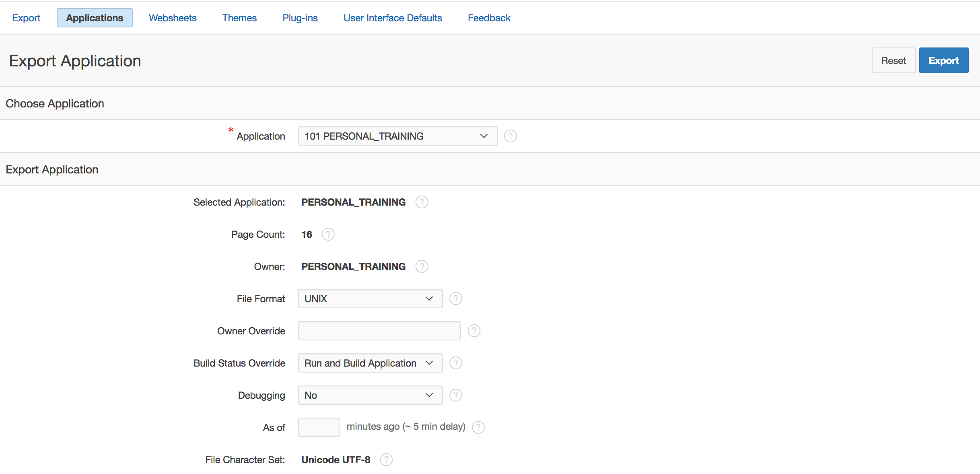Click help icon next to Owner value
Image resolution: width=980 pixels, height=474 pixels.
tap(422, 266)
